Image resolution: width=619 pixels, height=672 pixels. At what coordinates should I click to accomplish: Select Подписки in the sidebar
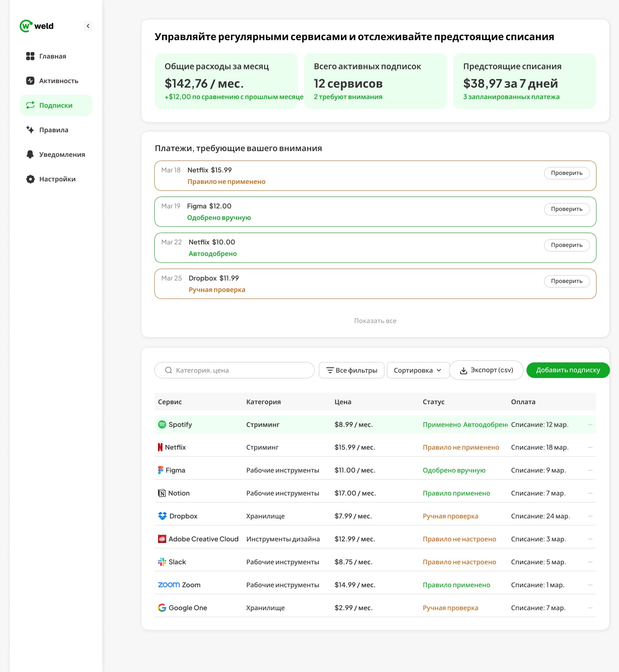(56, 105)
